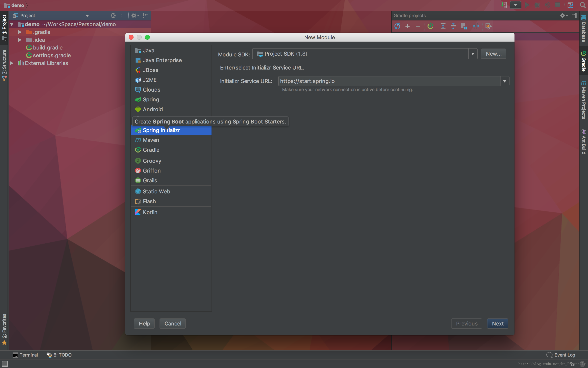588x368 pixels.
Task: Toggle tool window bars icon bottom-left
Action: (5, 364)
